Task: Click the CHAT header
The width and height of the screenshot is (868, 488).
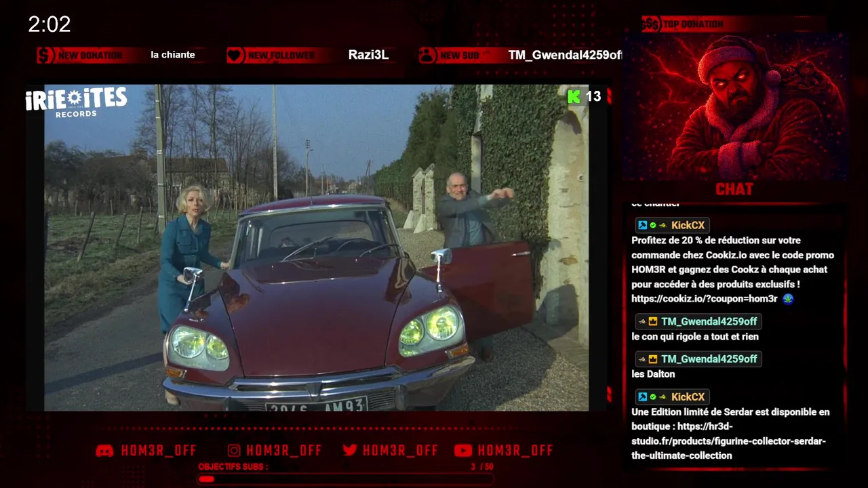Action: point(734,190)
